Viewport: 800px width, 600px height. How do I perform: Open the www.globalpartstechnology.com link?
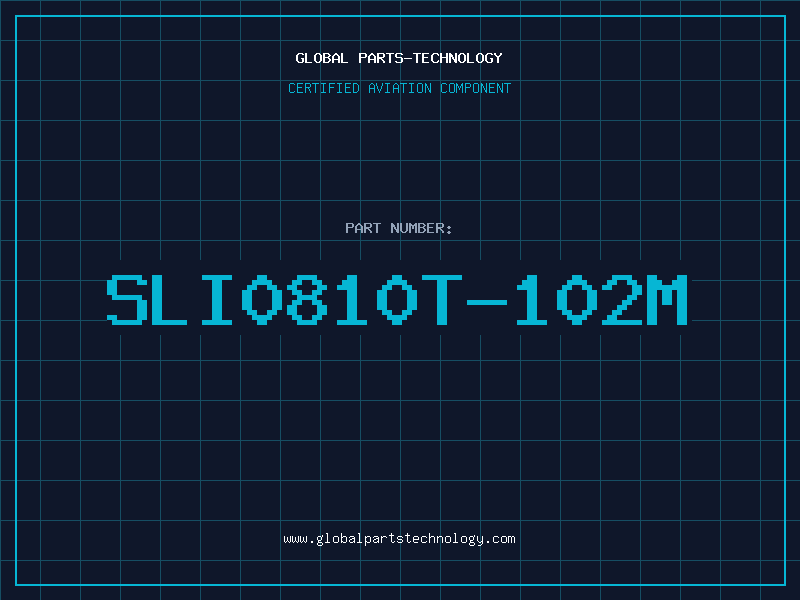tap(399, 539)
